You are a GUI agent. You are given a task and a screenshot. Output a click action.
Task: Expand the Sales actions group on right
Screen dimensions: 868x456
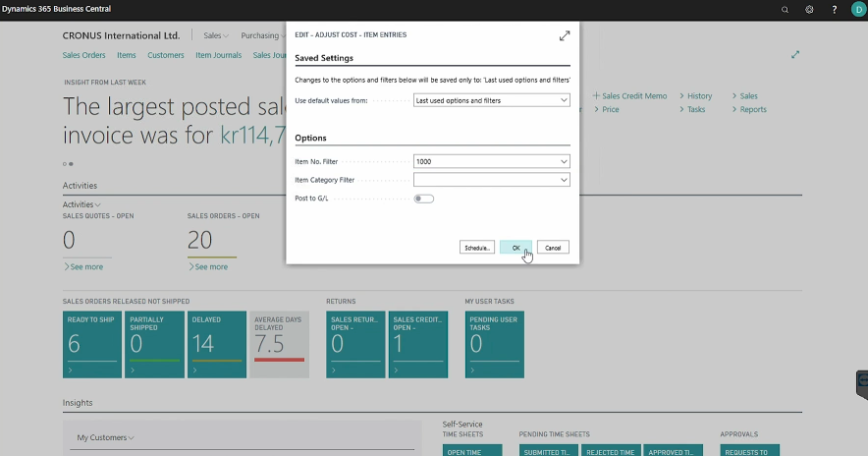(x=745, y=96)
